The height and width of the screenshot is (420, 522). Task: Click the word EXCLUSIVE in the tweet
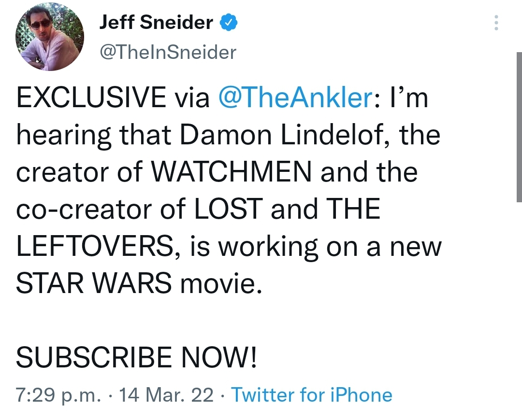(x=91, y=98)
